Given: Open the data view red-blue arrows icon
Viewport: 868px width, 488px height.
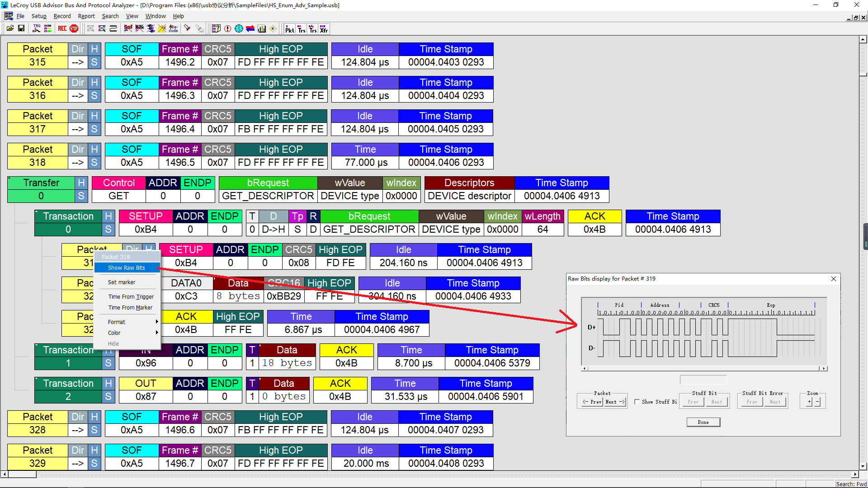Looking at the screenshot, I should pos(250,29).
